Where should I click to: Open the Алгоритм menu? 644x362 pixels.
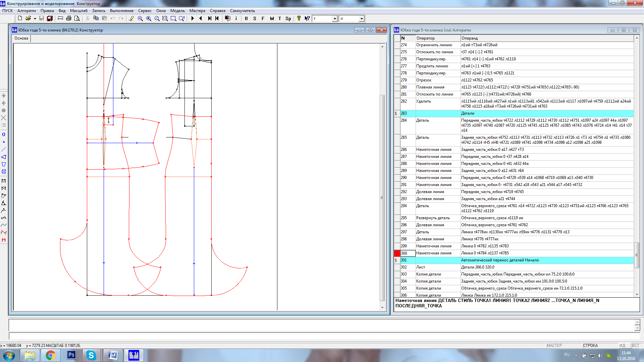coord(26,11)
